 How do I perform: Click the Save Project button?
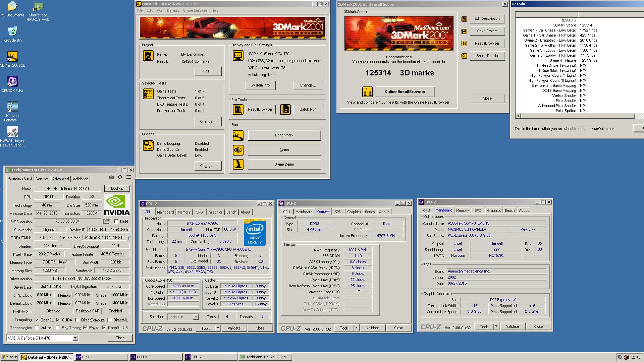coord(487,31)
